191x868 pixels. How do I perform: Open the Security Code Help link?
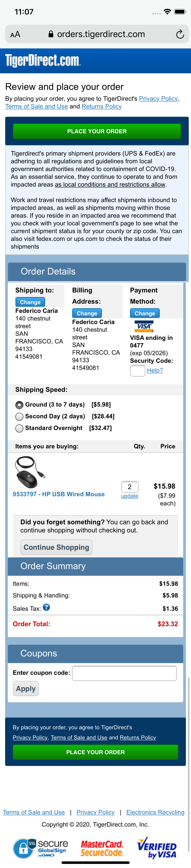pyautogui.click(x=155, y=370)
